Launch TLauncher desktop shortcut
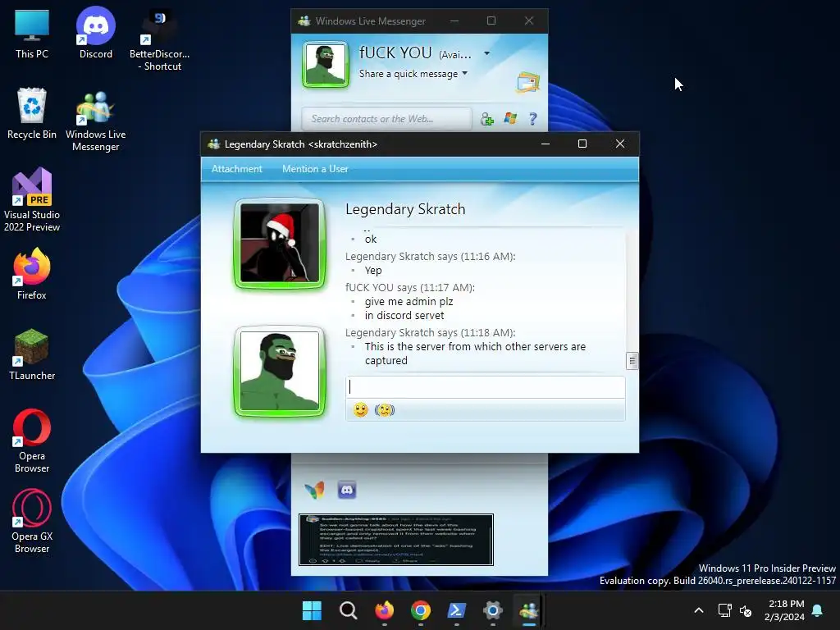This screenshot has height=630, width=840. [32, 354]
